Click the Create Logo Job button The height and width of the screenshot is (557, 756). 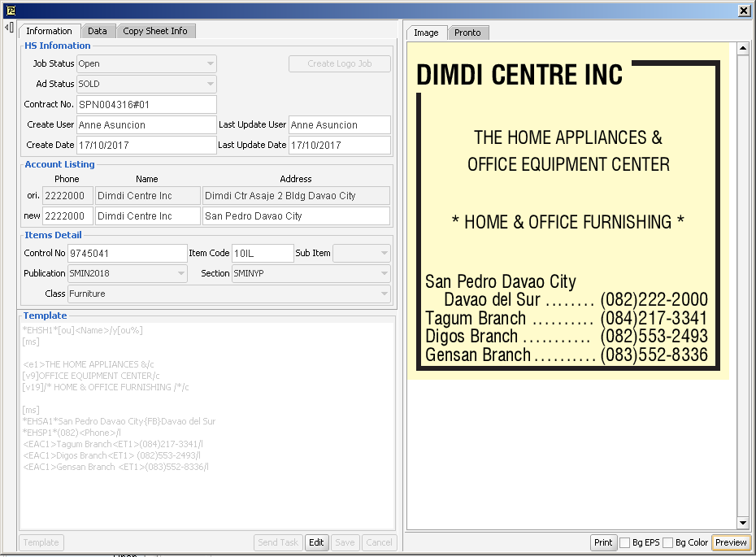click(340, 63)
